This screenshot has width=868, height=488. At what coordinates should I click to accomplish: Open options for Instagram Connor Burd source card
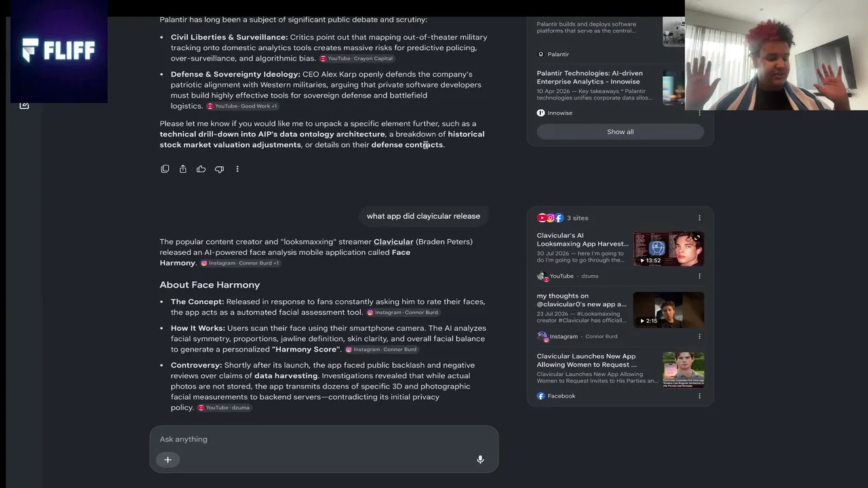click(x=699, y=336)
